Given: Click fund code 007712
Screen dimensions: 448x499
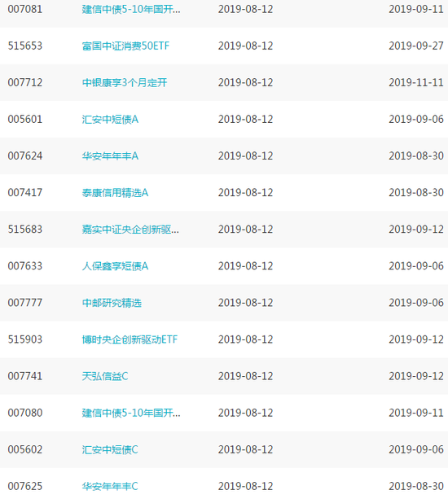Looking at the screenshot, I should tap(25, 83).
